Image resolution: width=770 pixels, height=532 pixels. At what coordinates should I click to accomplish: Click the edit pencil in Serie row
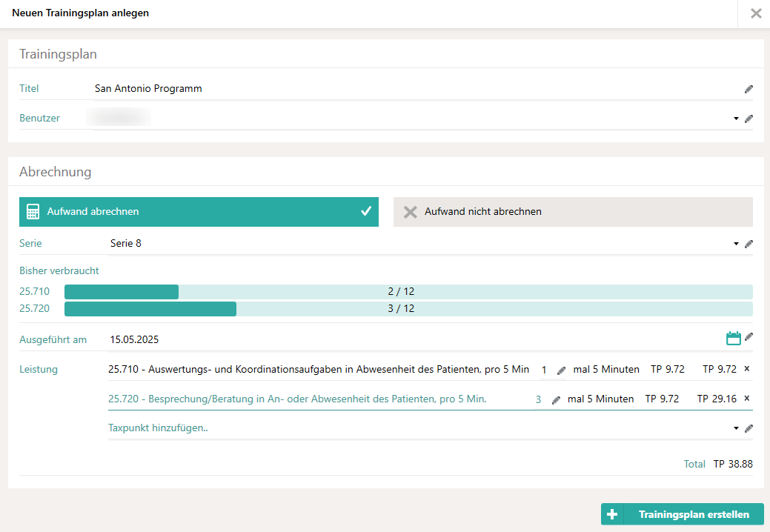749,244
